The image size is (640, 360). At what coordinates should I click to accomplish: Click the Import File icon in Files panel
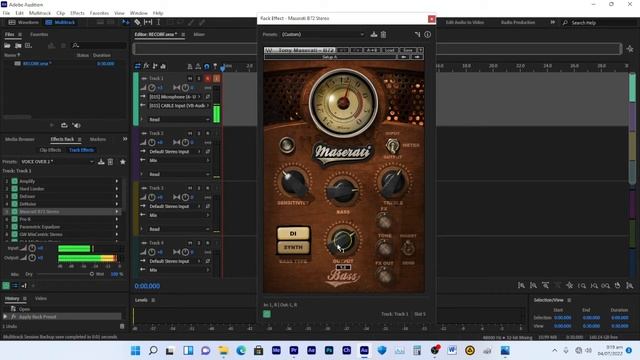coord(18,45)
